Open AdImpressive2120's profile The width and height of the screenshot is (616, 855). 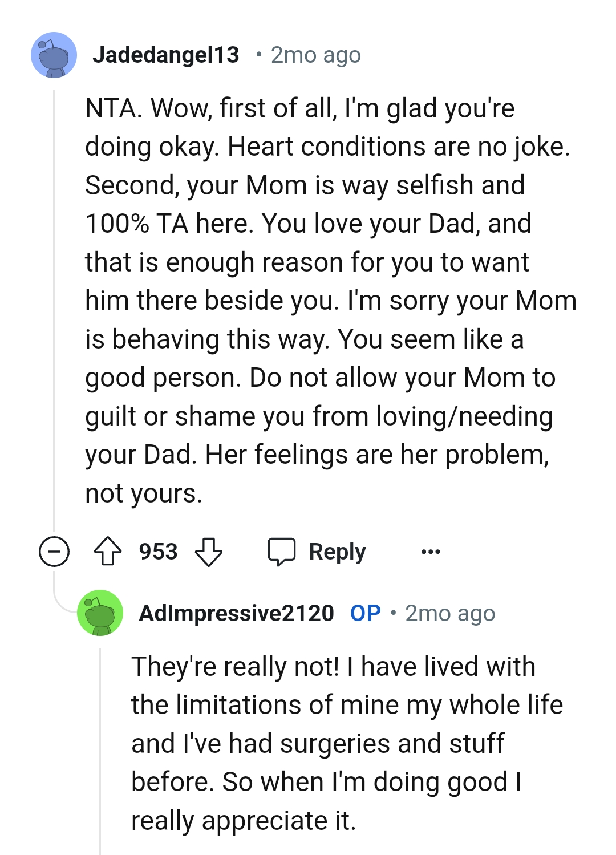click(x=236, y=614)
